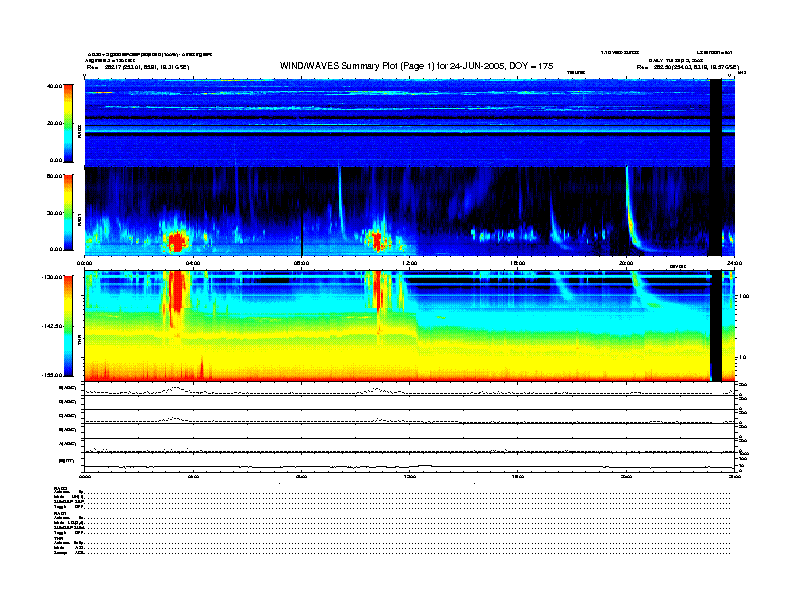Click the 30.00 label on RAD1 scale

(55, 213)
